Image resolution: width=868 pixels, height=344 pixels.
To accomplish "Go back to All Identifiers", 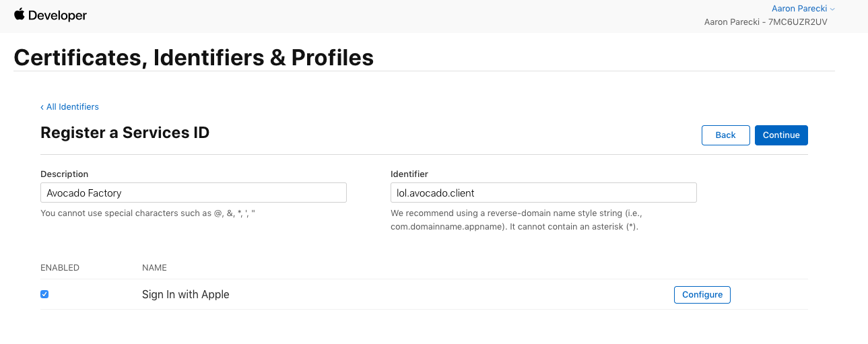I will [x=70, y=107].
